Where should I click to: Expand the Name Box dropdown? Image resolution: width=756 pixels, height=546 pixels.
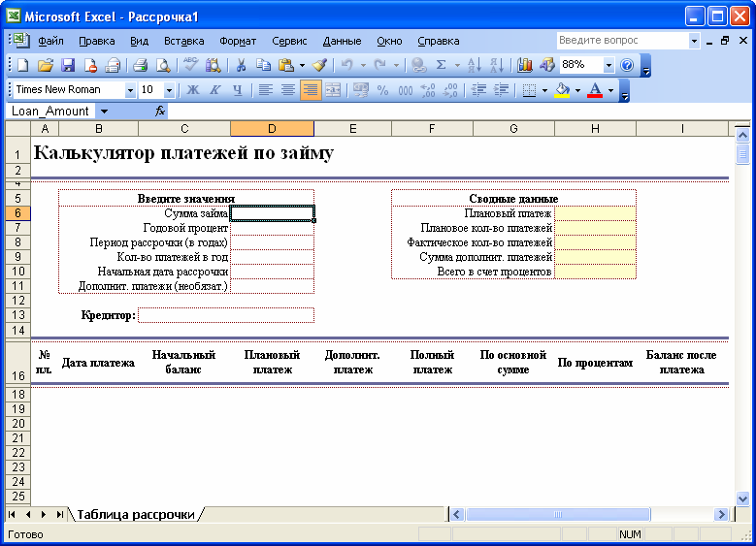(x=104, y=112)
